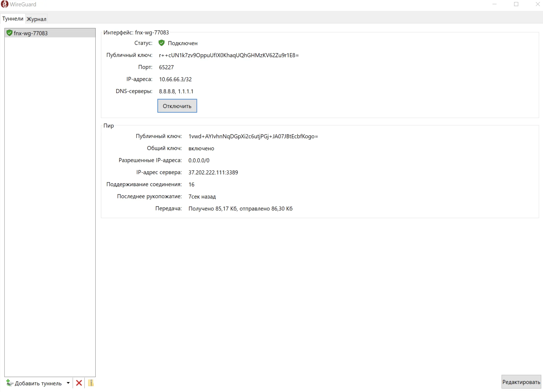This screenshot has height=392, width=543.
Task: Click the Пир group title
Action: pos(108,126)
